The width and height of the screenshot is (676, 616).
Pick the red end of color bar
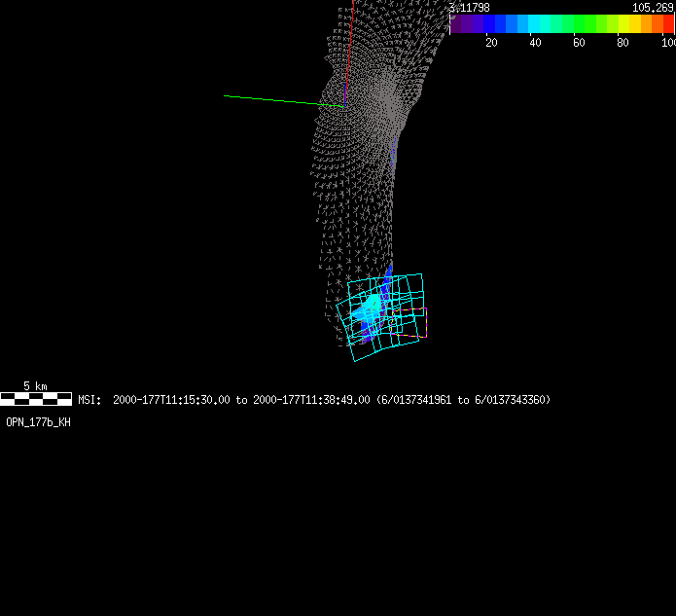[668, 23]
